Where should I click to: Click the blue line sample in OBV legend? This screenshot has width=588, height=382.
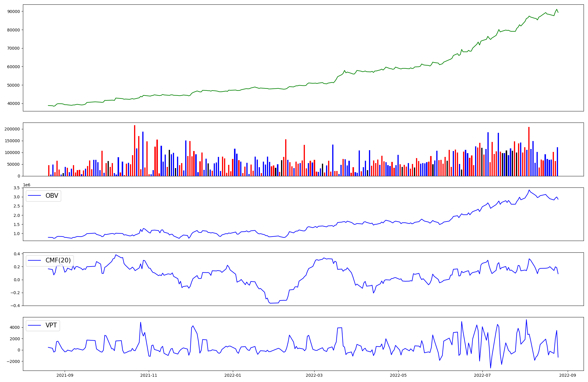coord(35,196)
